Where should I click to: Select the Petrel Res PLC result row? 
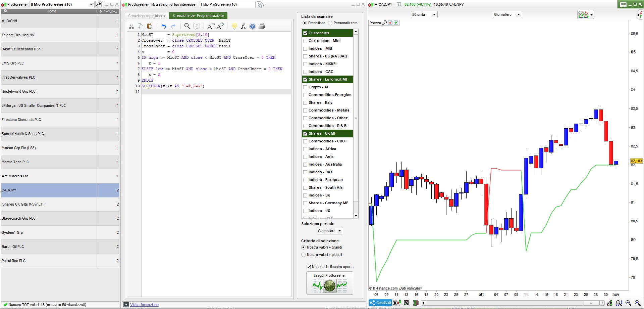(60, 261)
